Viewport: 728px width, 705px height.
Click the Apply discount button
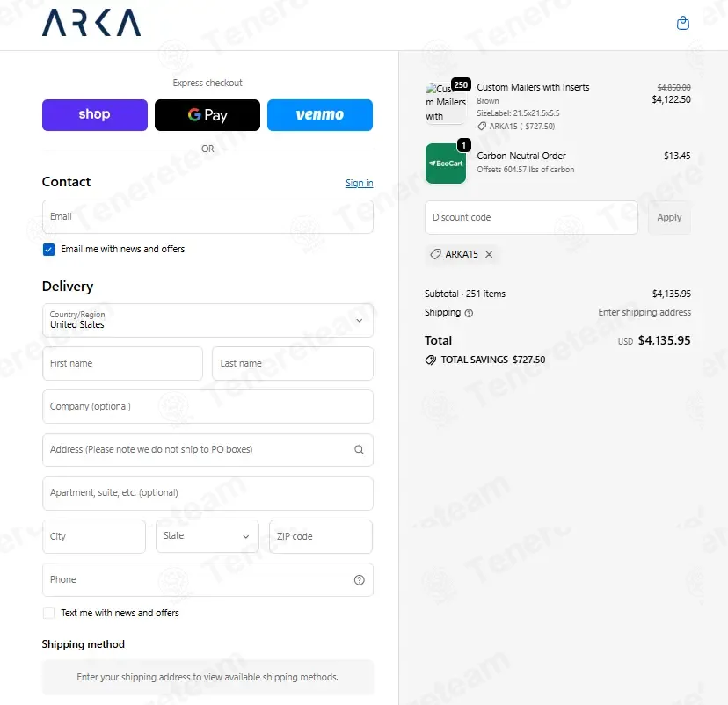click(669, 217)
